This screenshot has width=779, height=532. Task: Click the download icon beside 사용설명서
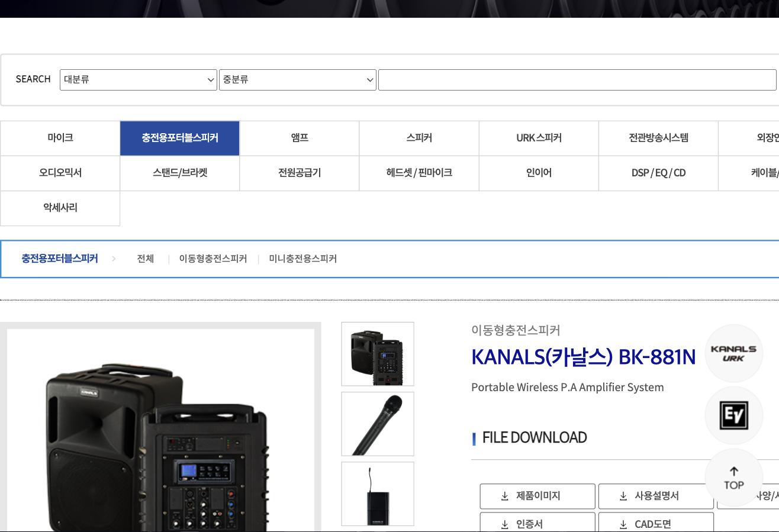click(x=623, y=496)
